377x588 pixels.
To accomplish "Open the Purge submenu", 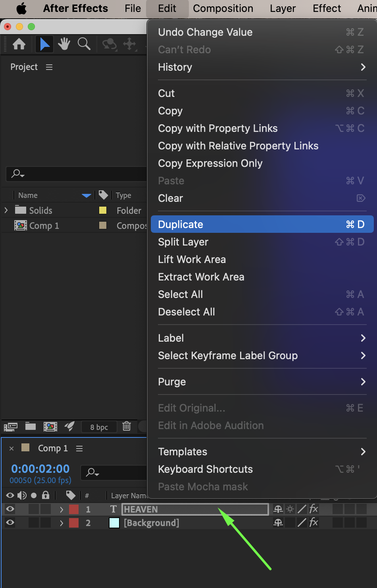I will (262, 382).
